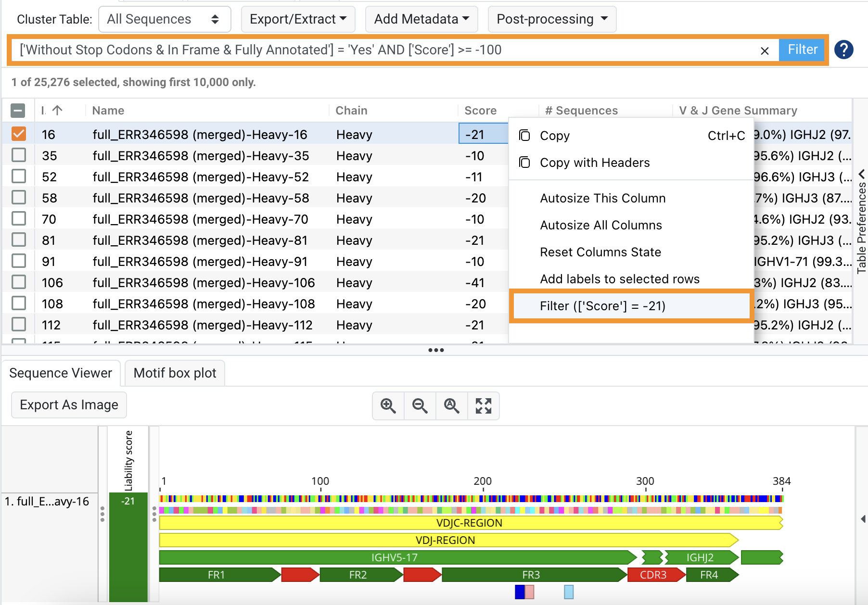The width and height of the screenshot is (868, 605).
Task: Click the FR2 region annotation
Action: (360, 575)
